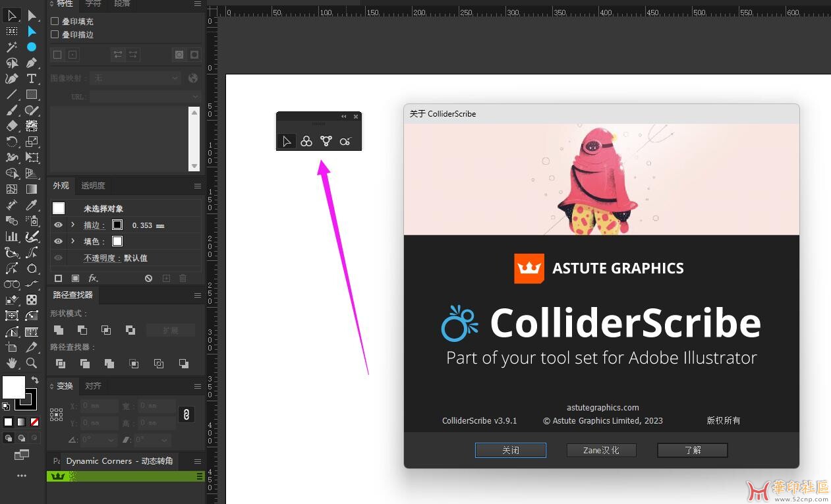Viewport: 831px width, 504px height.
Task: Toggle visibility eye for 描边 row
Action: [58, 225]
